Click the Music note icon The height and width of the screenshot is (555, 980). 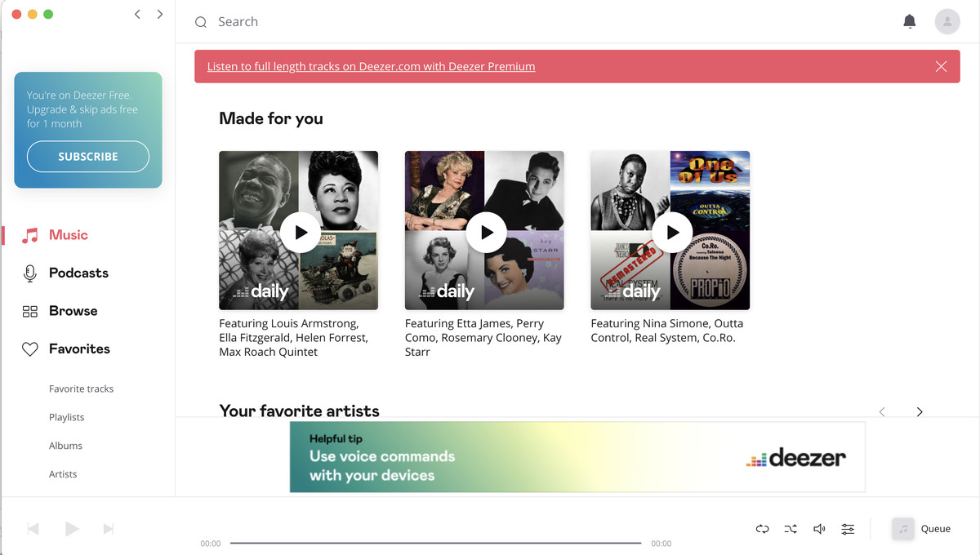pos(30,236)
